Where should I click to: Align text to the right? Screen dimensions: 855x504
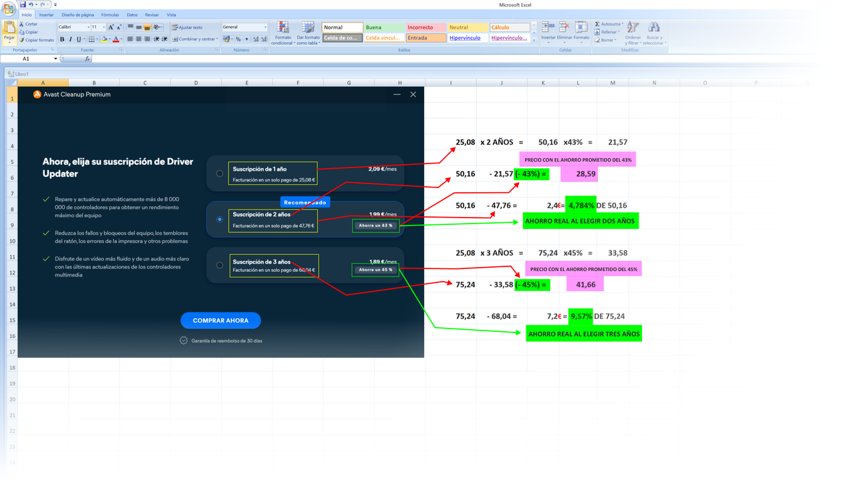pos(147,39)
